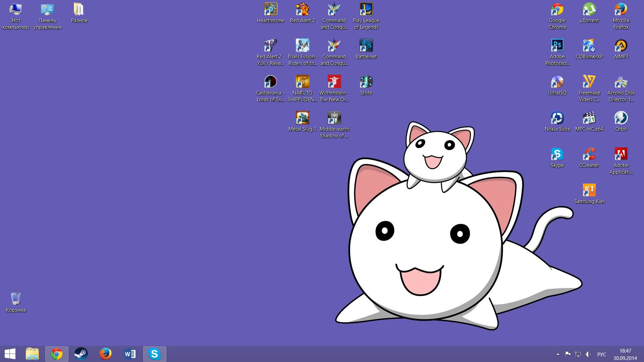Screen dimensions: 644x362
Task: Click the CCleaner shortcut
Action: point(589,155)
